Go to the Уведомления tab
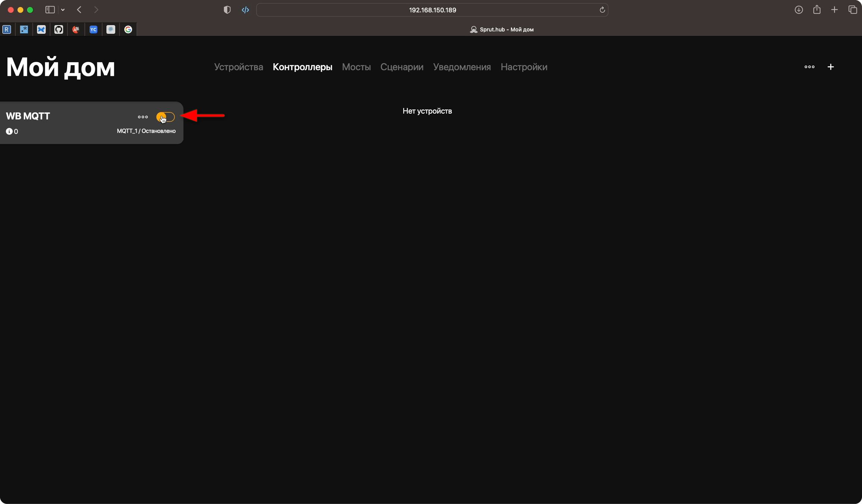 (462, 67)
